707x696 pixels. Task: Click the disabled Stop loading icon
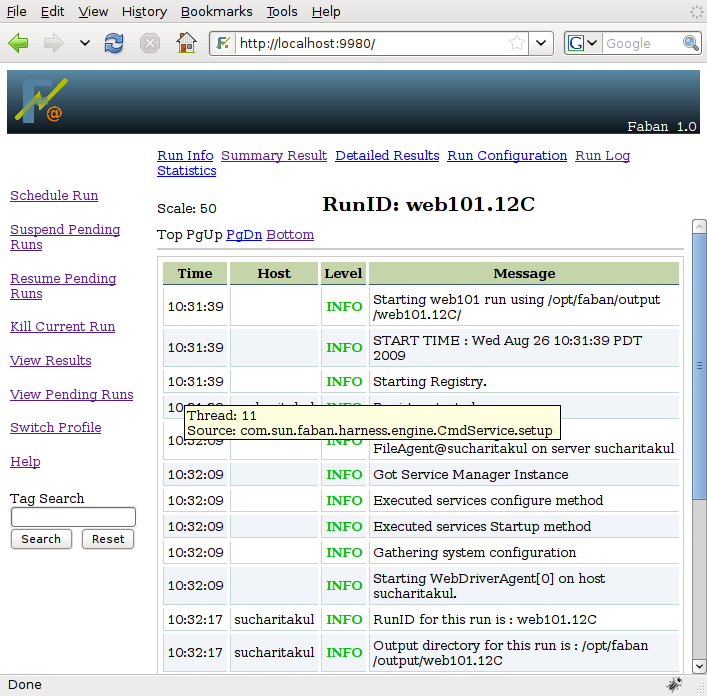pyautogui.click(x=150, y=43)
